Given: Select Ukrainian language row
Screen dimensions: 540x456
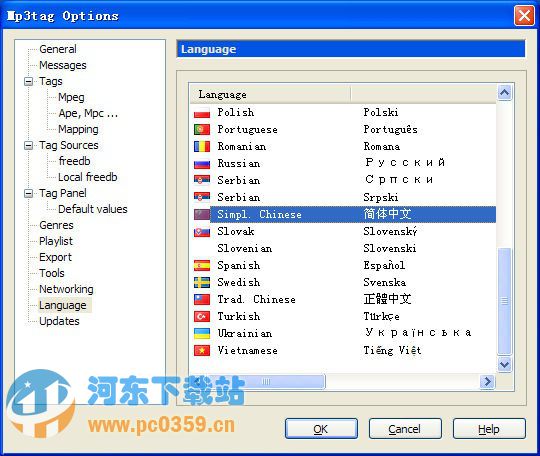Looking at the screenshot, I should pos(343,333).
